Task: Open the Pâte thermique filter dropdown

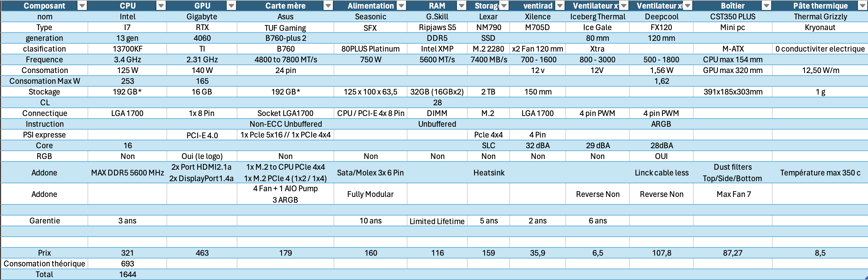Action: coord(862,6)
